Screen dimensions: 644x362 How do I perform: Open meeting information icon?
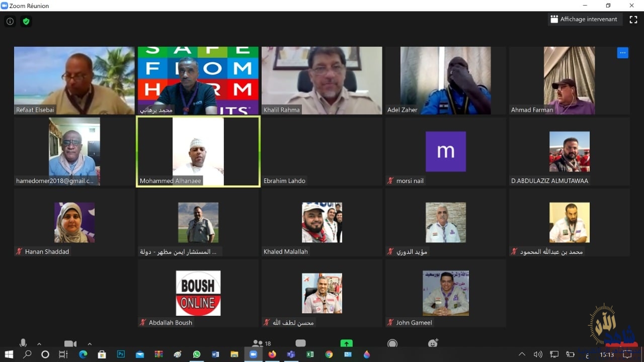tap(10, 22)
